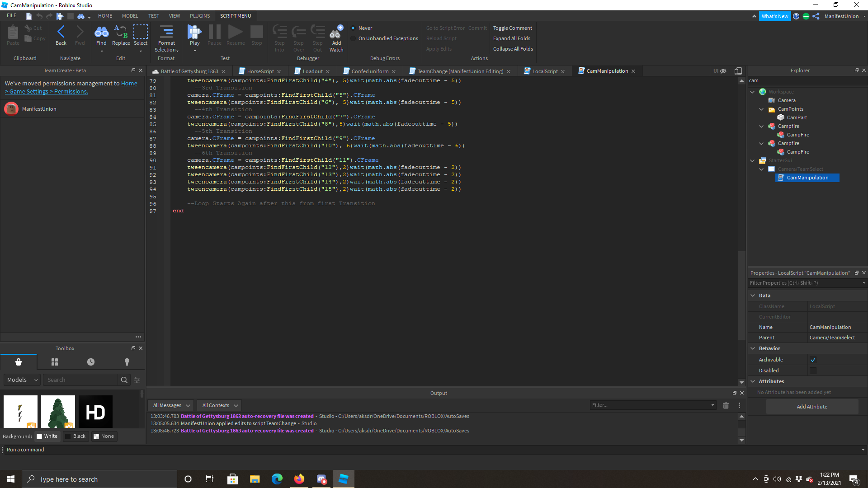Switch to the HorseScript tab
868x488 pixels.
[x=260, y=71]
